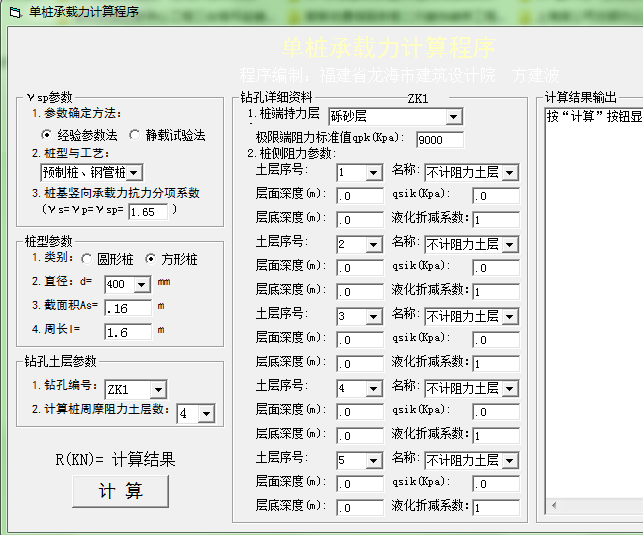Image resolution: width=643 pixels, height=535 pixels.
Task: Open 钻孔编号 ZK1 dropdown
Action: point(157,388)
